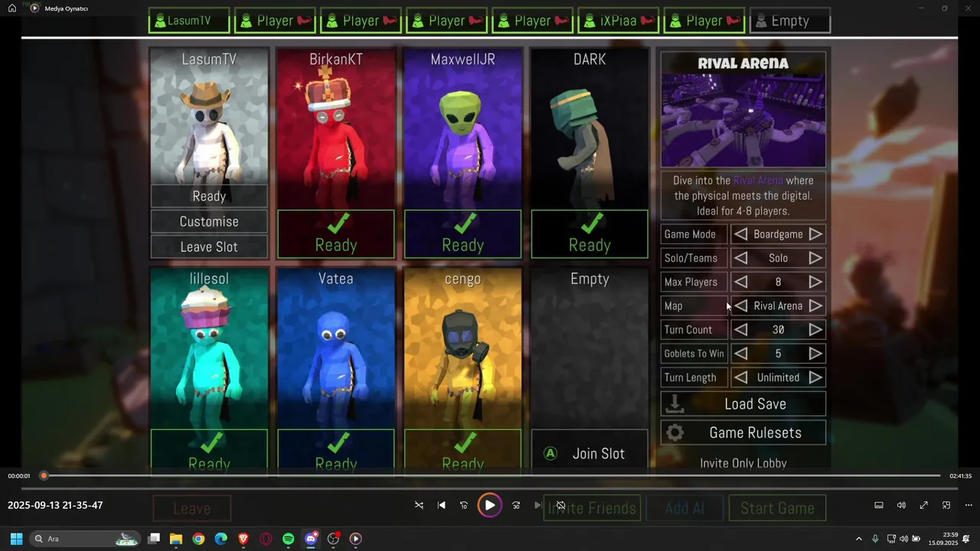
Task: Click the volume speaker icon in player controls
Action: click(901, 505)
